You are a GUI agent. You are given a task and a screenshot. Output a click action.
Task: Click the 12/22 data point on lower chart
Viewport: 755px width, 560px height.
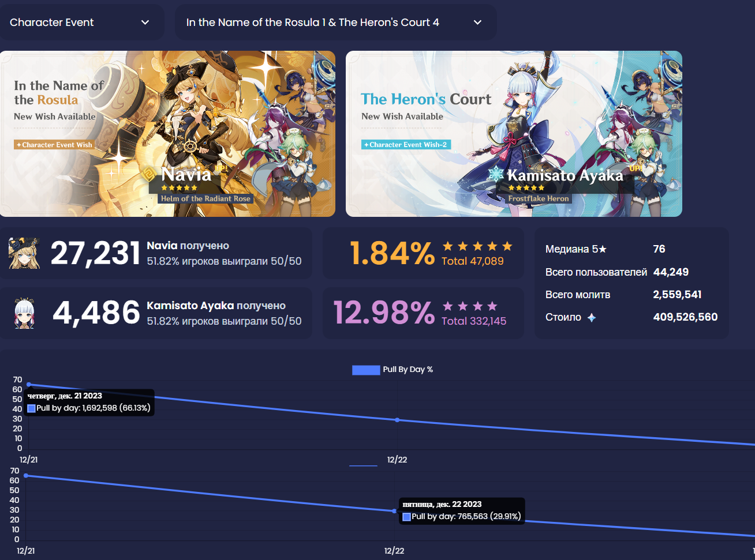[394, 511]
